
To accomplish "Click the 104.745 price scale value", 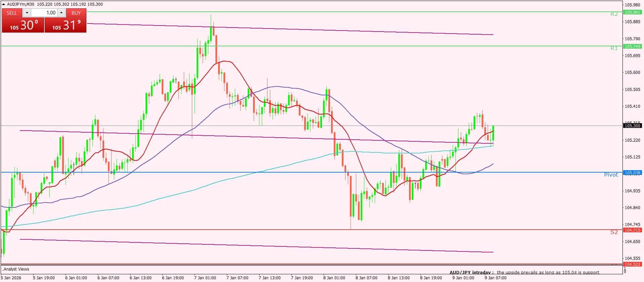I will click(x=632, y=225).
